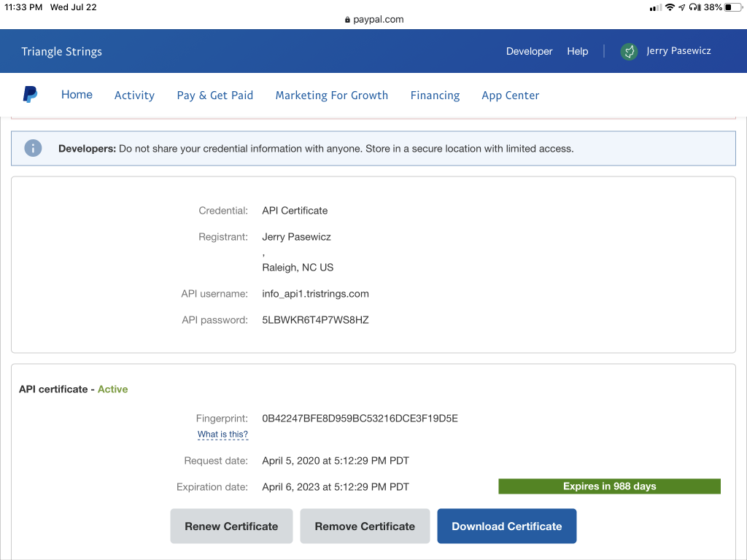Tap the Wi-Fi status icon

coord(670,7)
